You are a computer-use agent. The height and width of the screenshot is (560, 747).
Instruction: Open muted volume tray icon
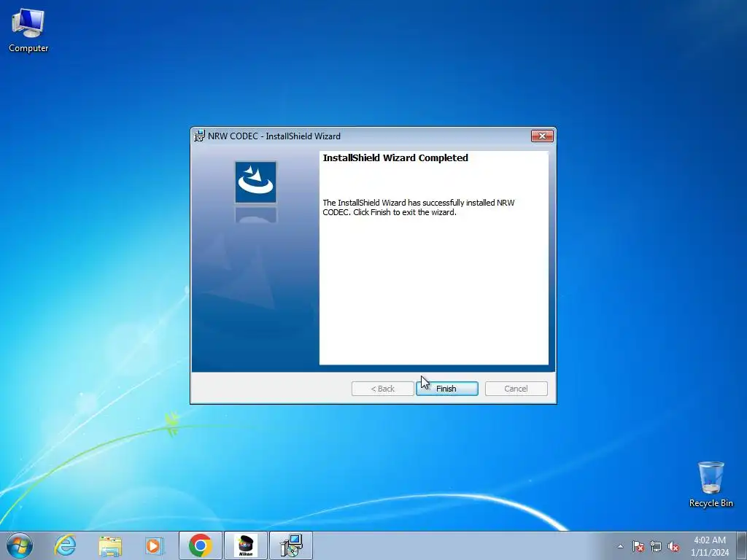point(673,547)
